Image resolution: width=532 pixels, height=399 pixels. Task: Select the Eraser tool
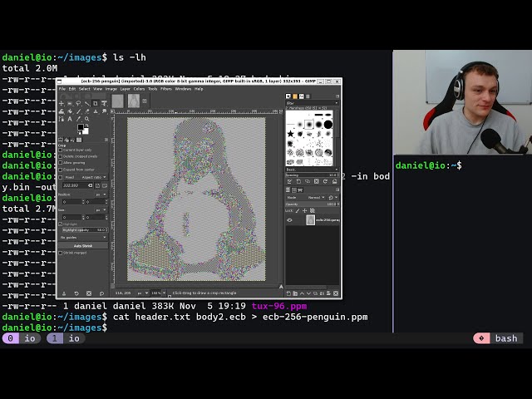coord(87,111)
